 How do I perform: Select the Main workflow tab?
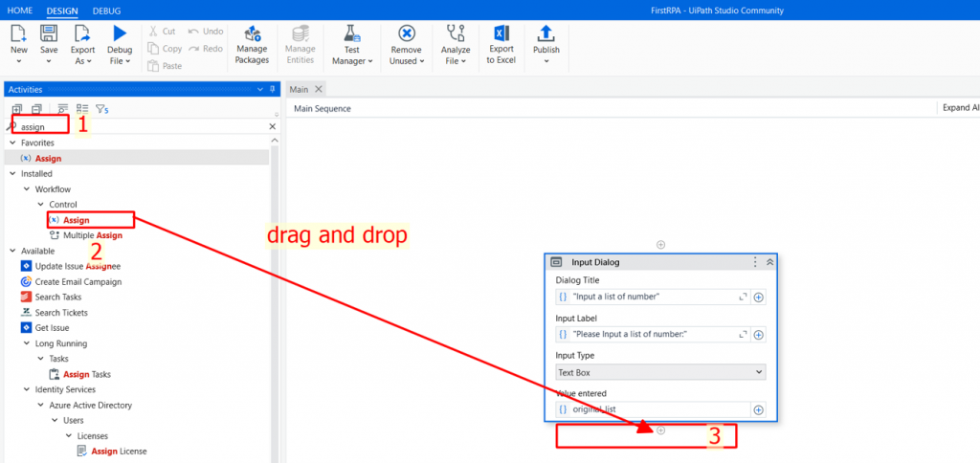[x=299, y=89]
